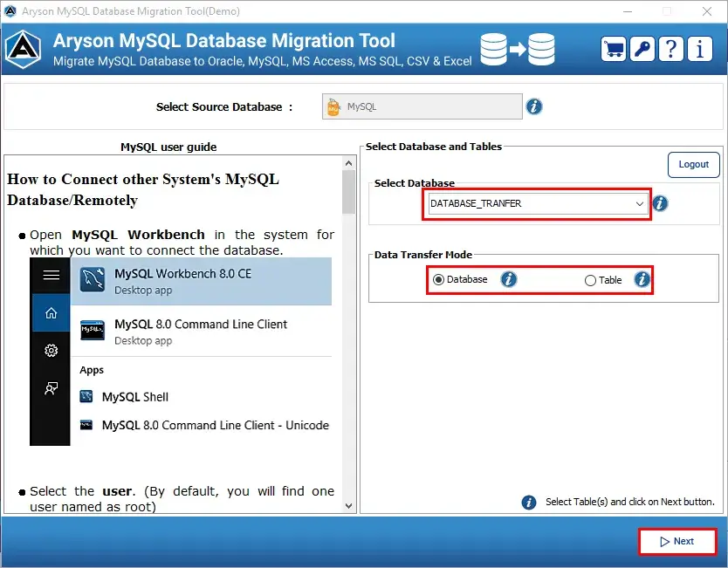Click the MySQL 8.0 Command Line Client icon
The width and height of the screenshot is (728, 568).
(x=93, y=330)
